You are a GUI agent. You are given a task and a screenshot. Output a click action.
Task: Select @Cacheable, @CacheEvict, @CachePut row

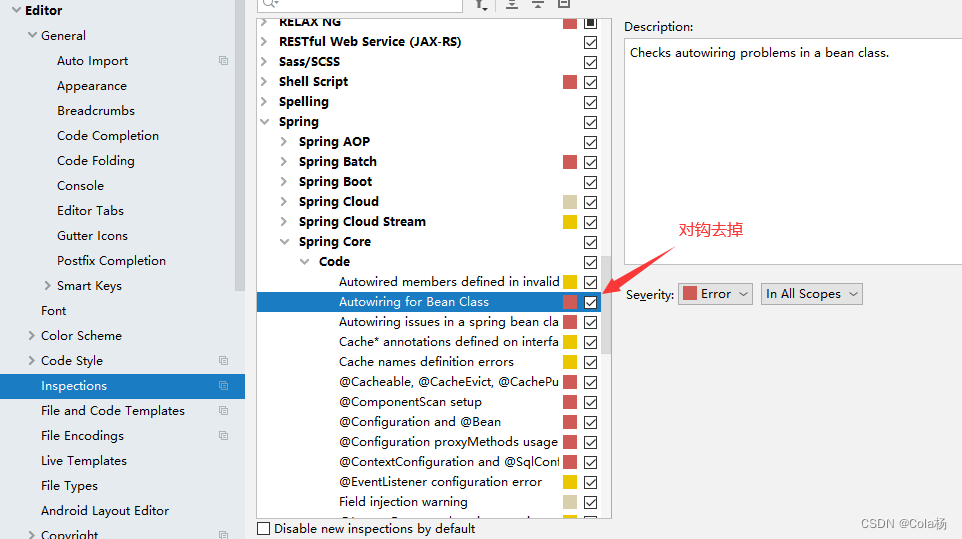[x=428, y=381]
